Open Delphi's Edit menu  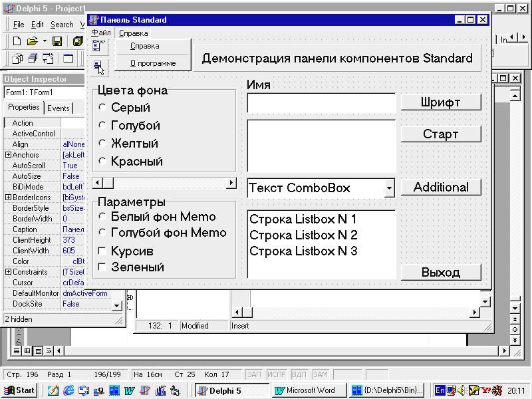coord(37,25)
